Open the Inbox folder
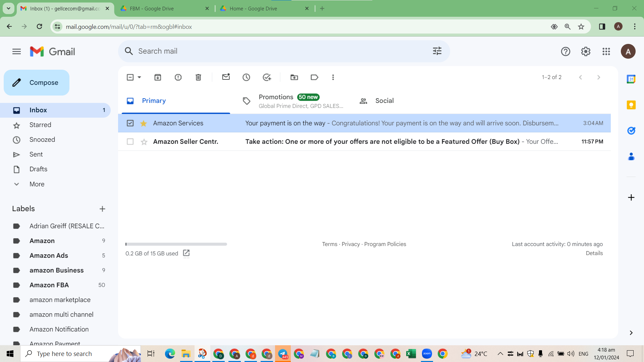 point(55,110)
